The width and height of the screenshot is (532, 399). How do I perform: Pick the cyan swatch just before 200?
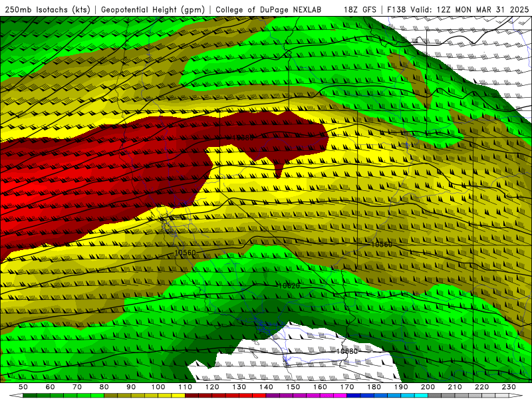point(421,396)
